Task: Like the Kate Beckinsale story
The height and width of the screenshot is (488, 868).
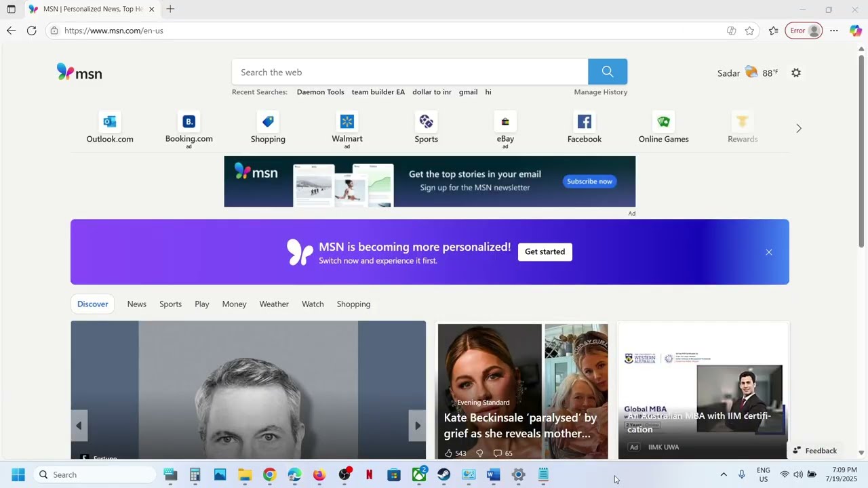Action: [456, 453]
